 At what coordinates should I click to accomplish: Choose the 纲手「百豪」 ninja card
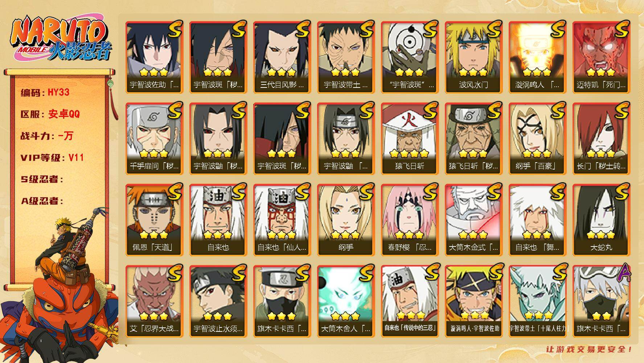coord(537,139)
